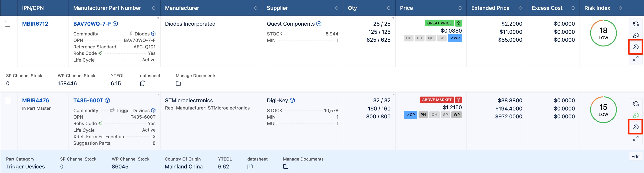Sort by Manufacturer Part Number column
Viewport: 644px width, 173px height.
click(154, 8)
